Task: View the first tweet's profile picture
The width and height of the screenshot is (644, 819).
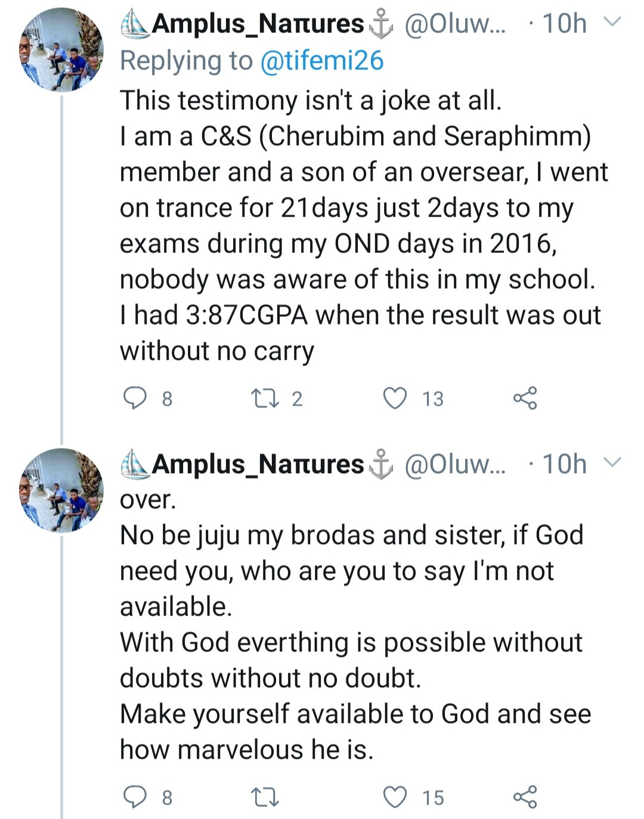Action: point(61,50)
